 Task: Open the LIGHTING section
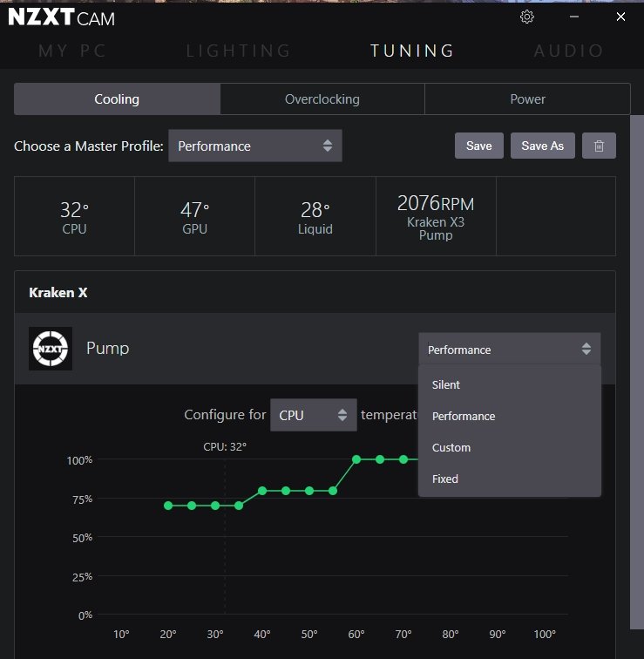[238, 51]
